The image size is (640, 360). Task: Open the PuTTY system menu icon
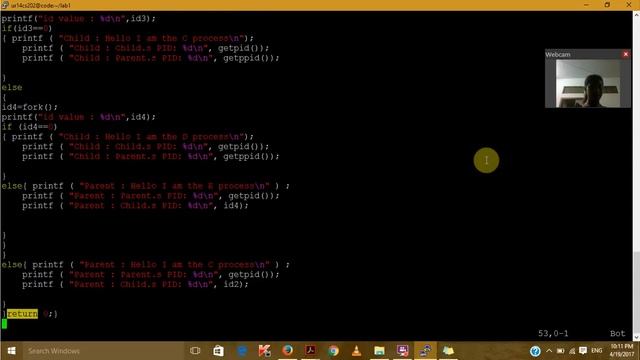tap(5, 5)
